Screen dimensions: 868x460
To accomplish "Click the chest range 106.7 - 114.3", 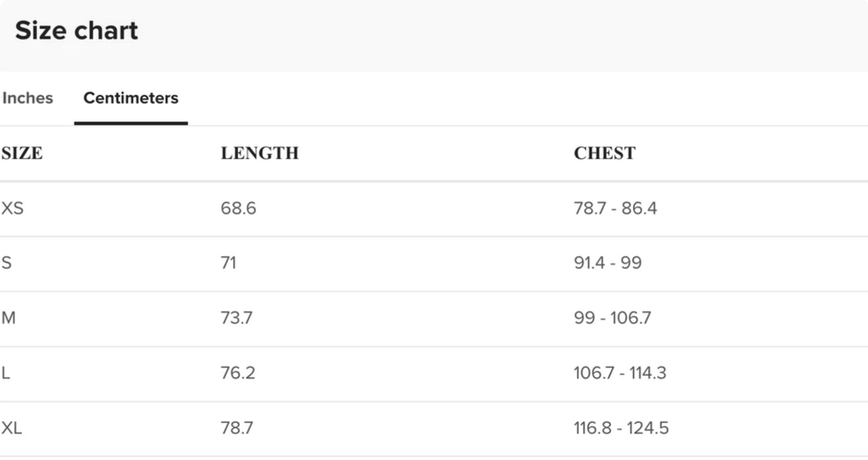I will (620, 374).
